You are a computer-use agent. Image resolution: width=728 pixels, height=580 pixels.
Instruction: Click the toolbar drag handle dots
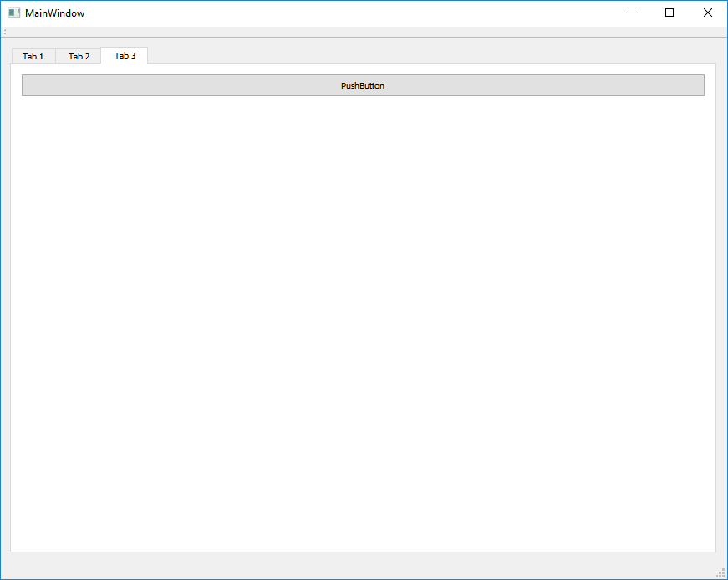point(5,32)
